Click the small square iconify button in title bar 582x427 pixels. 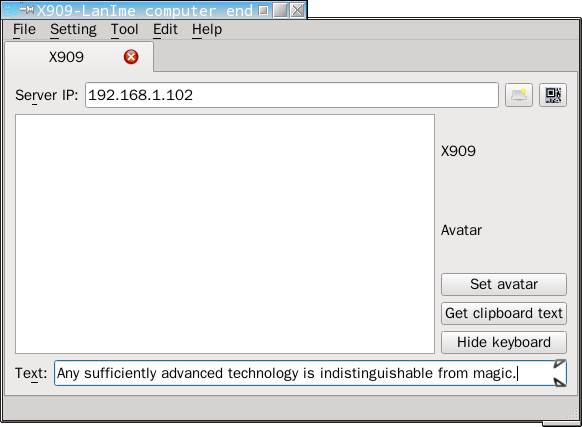(263, 10)
